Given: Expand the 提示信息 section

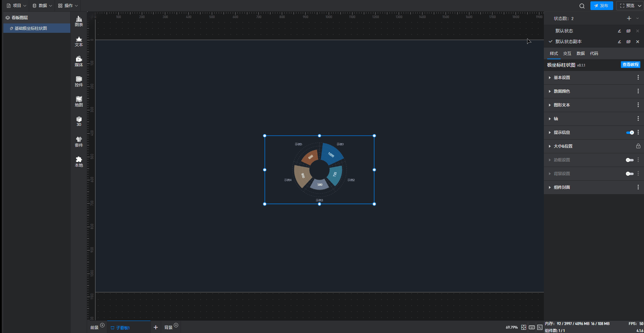Looking at the screenshot, I should pyautogui.click(x=550, y=133).
